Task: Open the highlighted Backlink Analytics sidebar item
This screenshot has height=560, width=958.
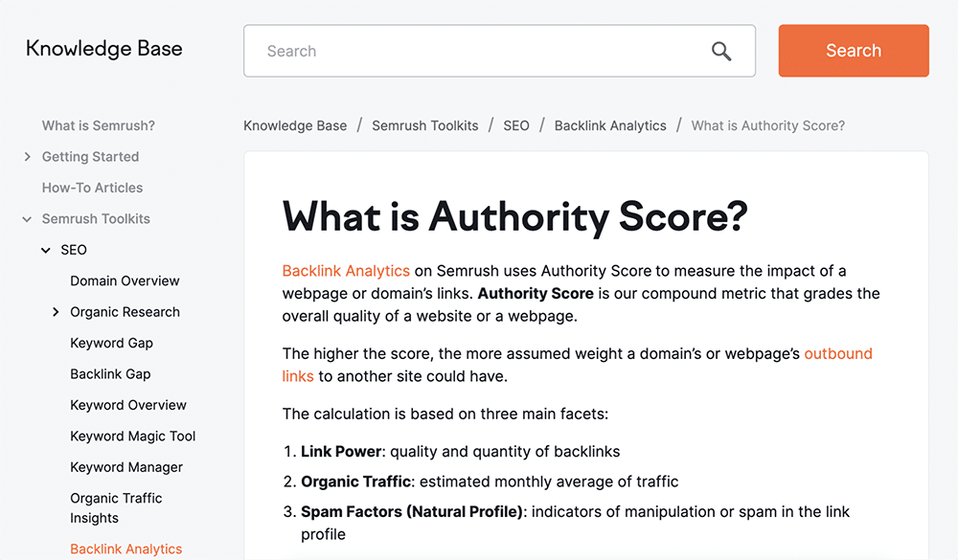Action: 125,549
